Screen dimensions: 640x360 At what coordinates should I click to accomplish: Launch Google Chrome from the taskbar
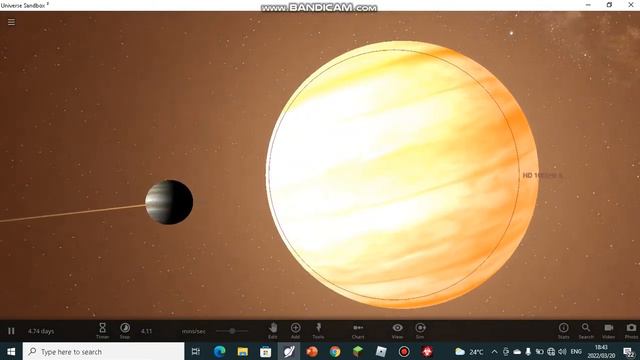click(335, 351)
